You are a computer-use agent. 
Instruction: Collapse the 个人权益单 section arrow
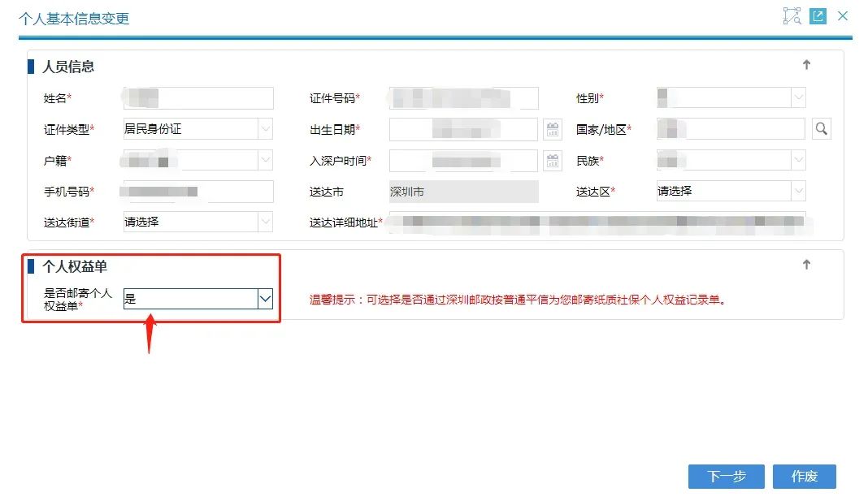[806, 265]
